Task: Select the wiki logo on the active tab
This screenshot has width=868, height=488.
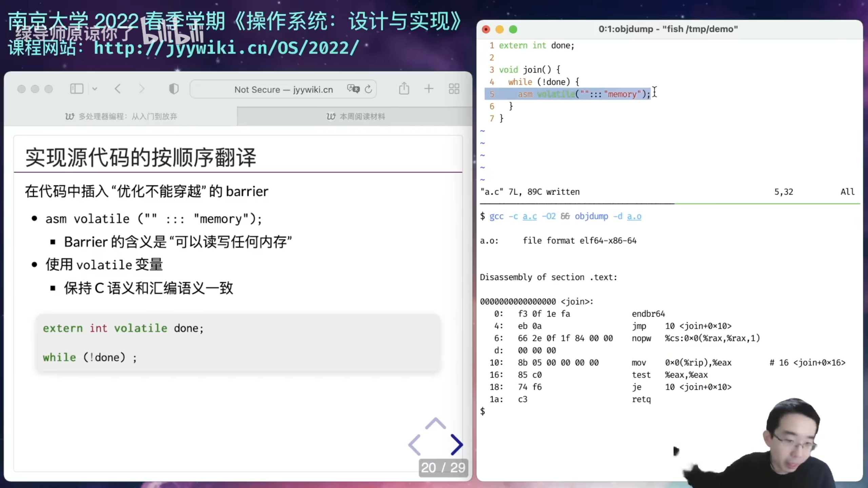Action: click(x=331, y=116)
